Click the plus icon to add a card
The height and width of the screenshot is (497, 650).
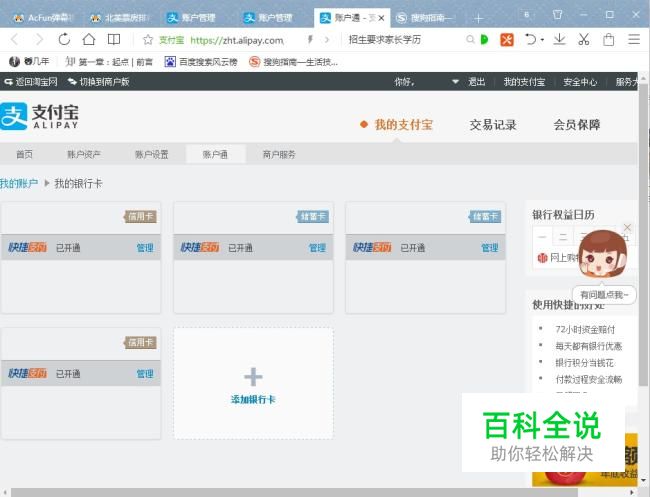pos(253,377)
